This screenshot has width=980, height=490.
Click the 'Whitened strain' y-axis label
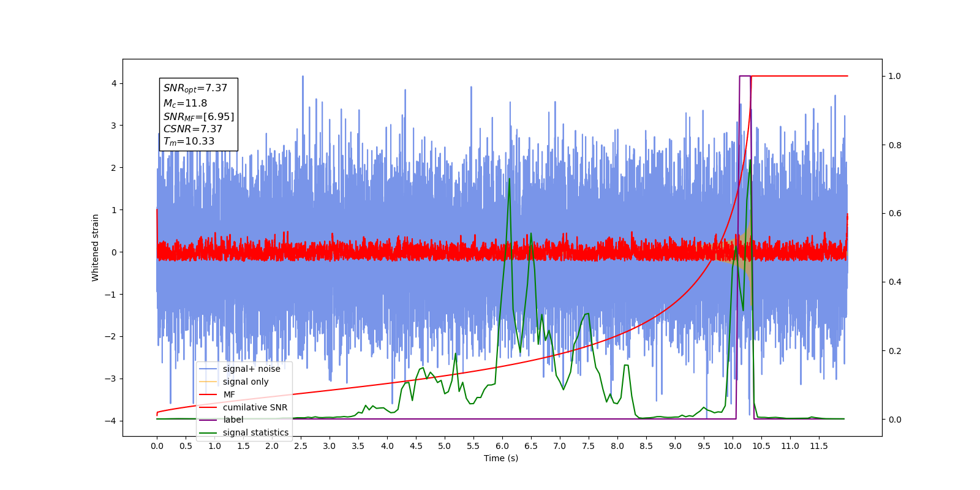point(95,247)
